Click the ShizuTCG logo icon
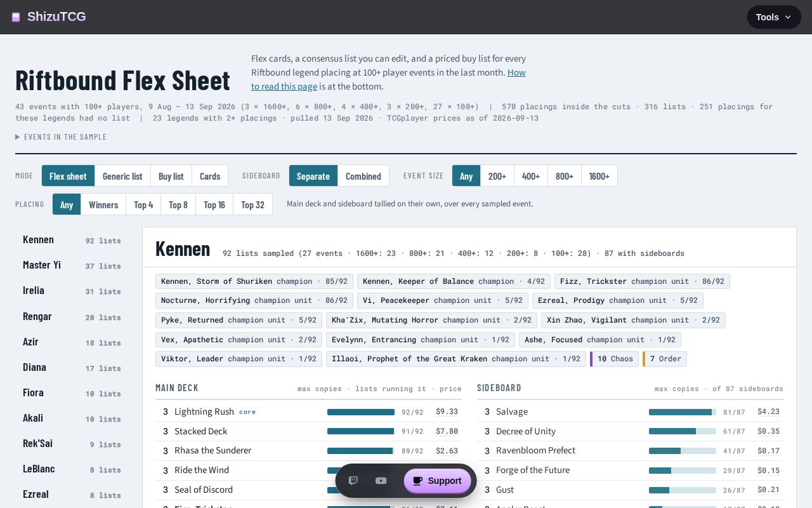 16,17
